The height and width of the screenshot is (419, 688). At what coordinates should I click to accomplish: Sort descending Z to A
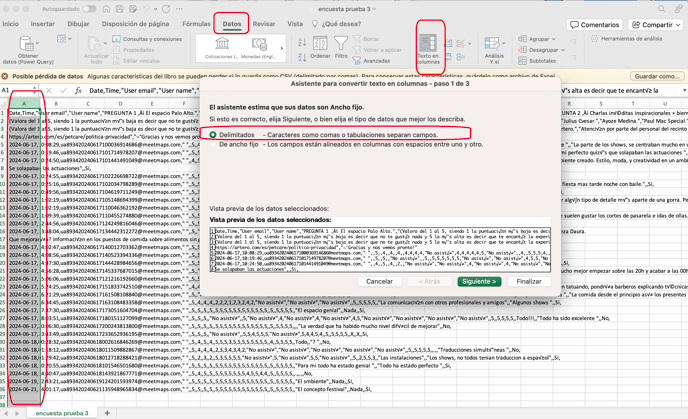(x=302, y=57)
